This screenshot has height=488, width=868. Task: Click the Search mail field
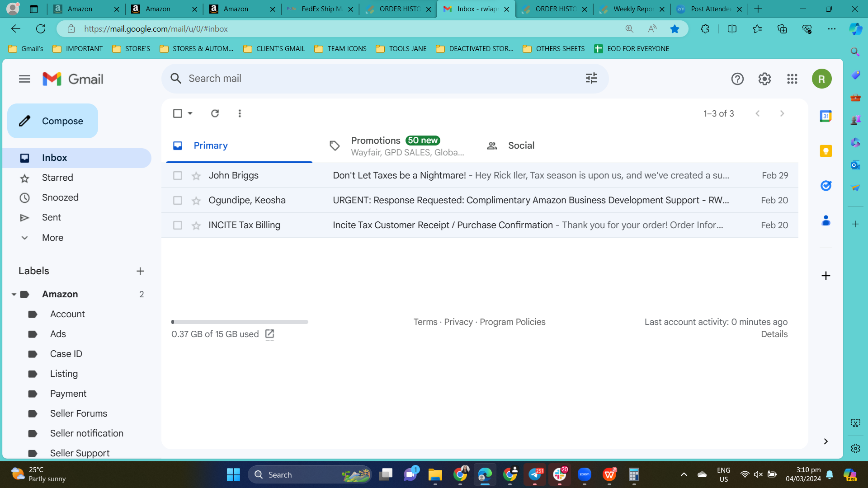click(x=384, y=79)
